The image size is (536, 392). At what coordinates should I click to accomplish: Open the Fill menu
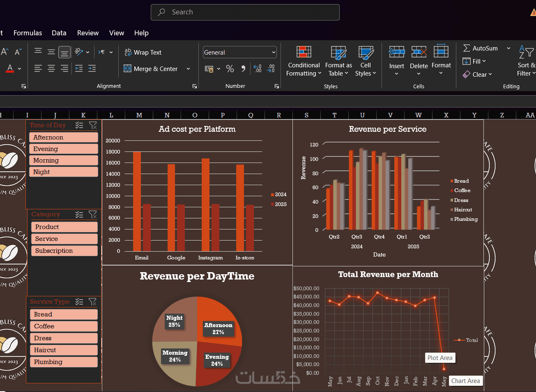point(474,61)
